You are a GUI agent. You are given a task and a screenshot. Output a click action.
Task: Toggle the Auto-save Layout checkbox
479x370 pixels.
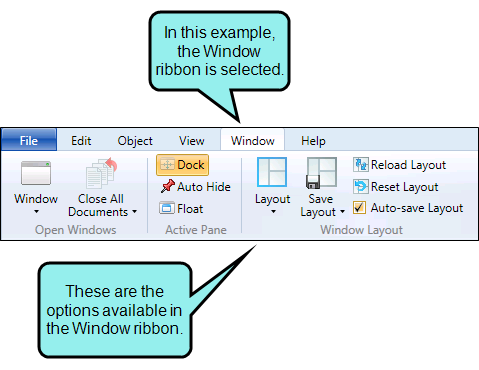click(359, 208)
